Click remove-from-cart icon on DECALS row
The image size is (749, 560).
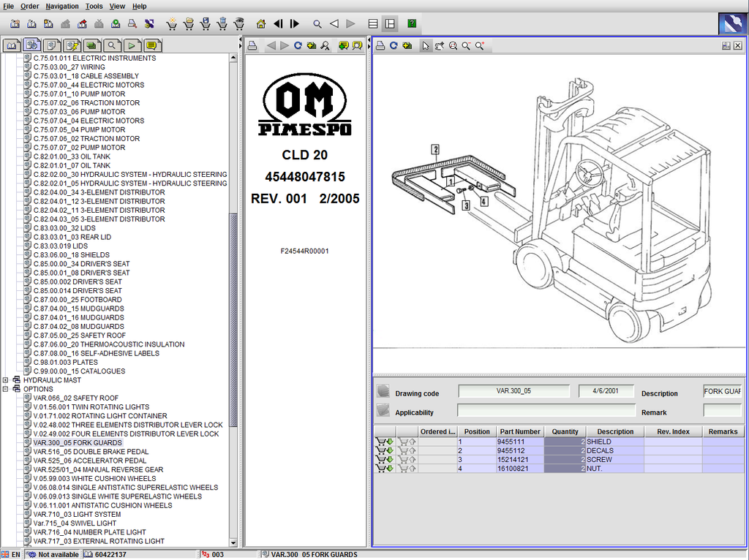(407, 450)
